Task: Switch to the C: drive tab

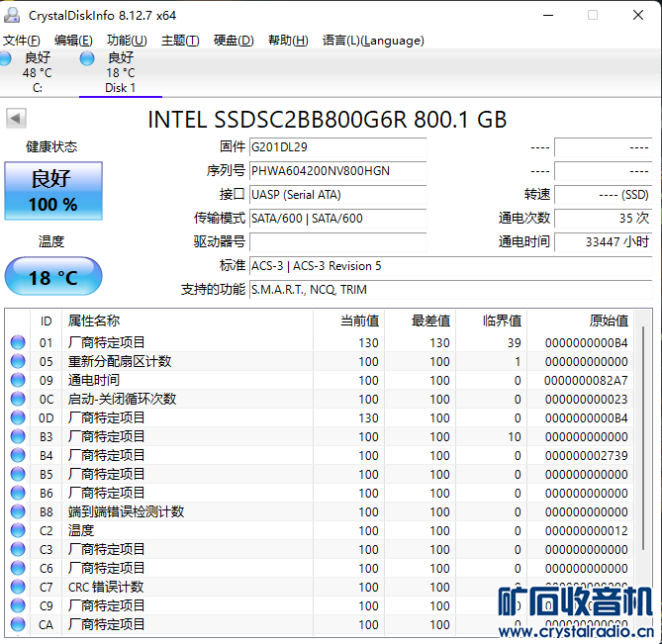Action: click(x=38, y=72)
